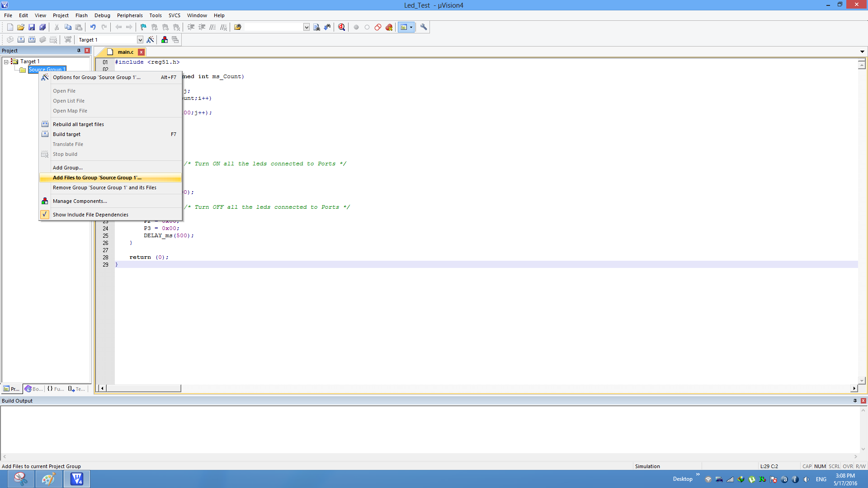Click editor vertical scrollbar down arrow

862,380
